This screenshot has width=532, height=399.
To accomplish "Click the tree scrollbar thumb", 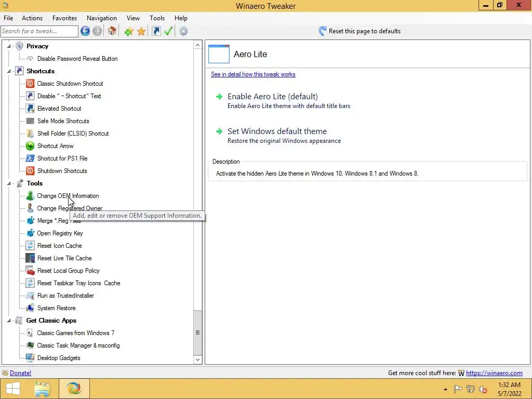I will [198, 332].
